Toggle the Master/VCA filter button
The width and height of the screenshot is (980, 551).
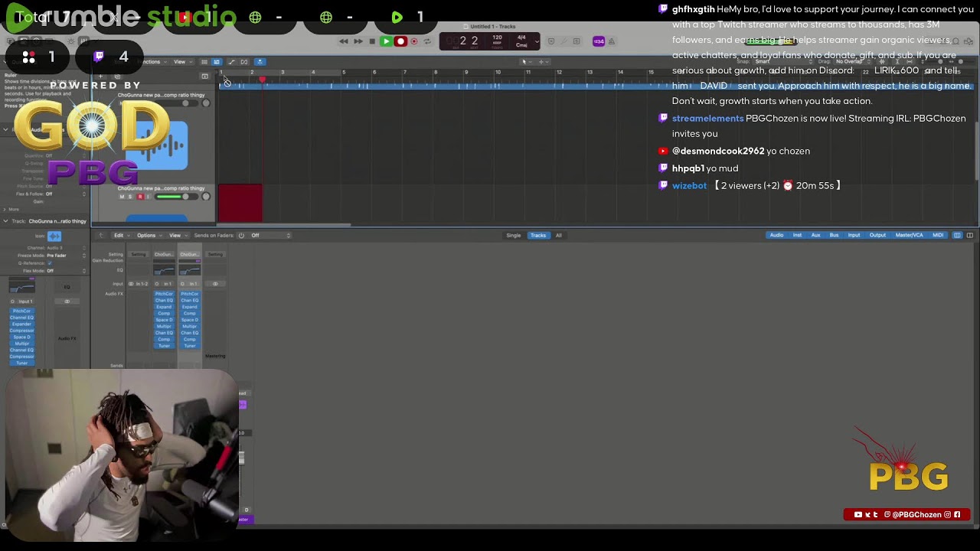tap(910, 236)
